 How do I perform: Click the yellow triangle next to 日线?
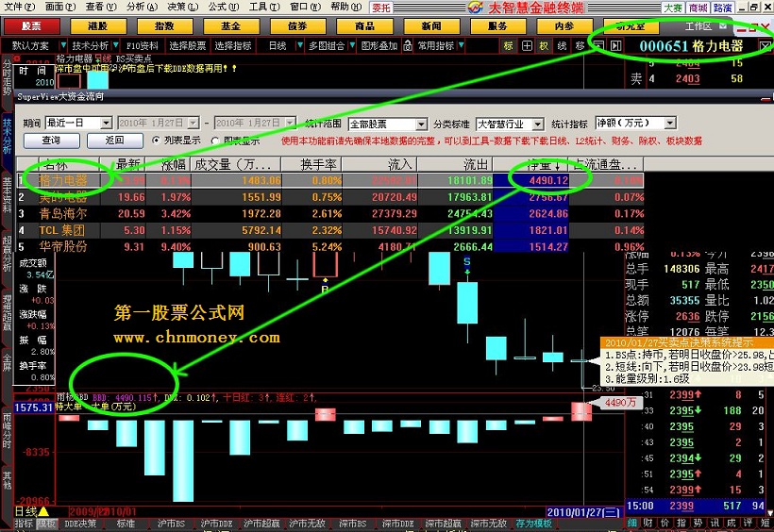pos(43,512)
